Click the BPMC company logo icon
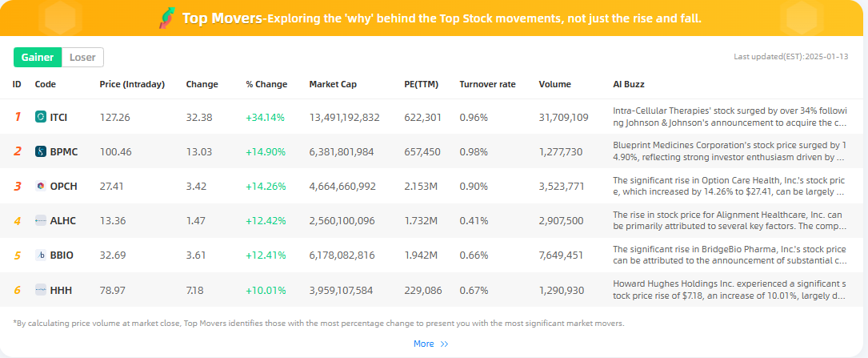Screen dimensions: 868x358 41,151
